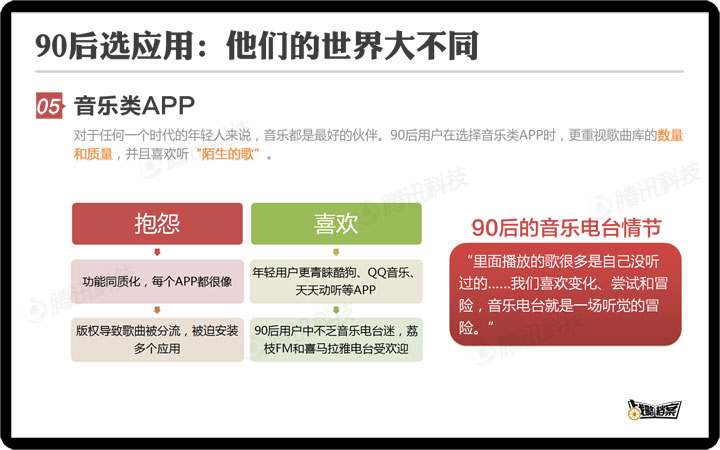Viewport: 720px width, 450px height.
Task: Click the box mentioning 酷狗、QQ音乐、天天动听
Action: [x=336, y=281]
